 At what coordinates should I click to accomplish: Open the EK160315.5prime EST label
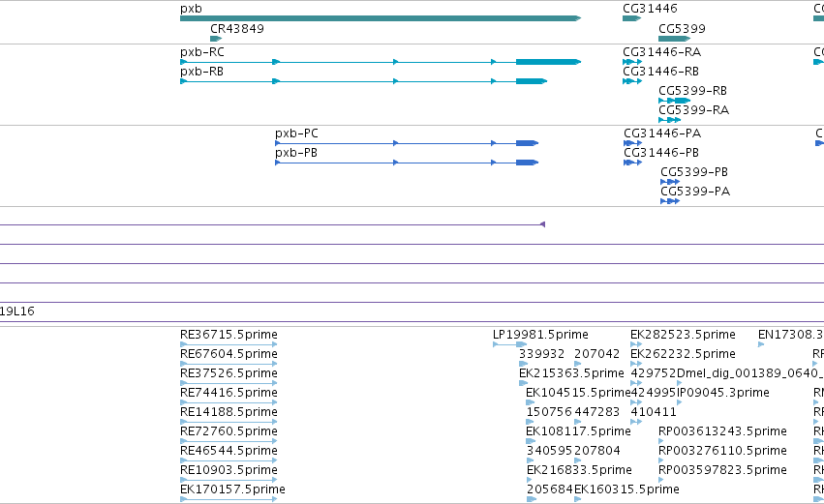[x=626, y=489]
